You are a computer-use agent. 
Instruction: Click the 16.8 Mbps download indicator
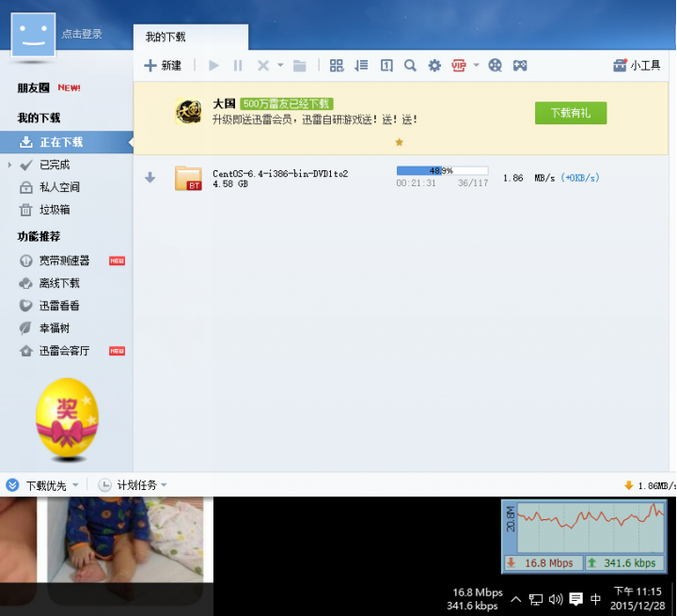click(x=543, y=563)
